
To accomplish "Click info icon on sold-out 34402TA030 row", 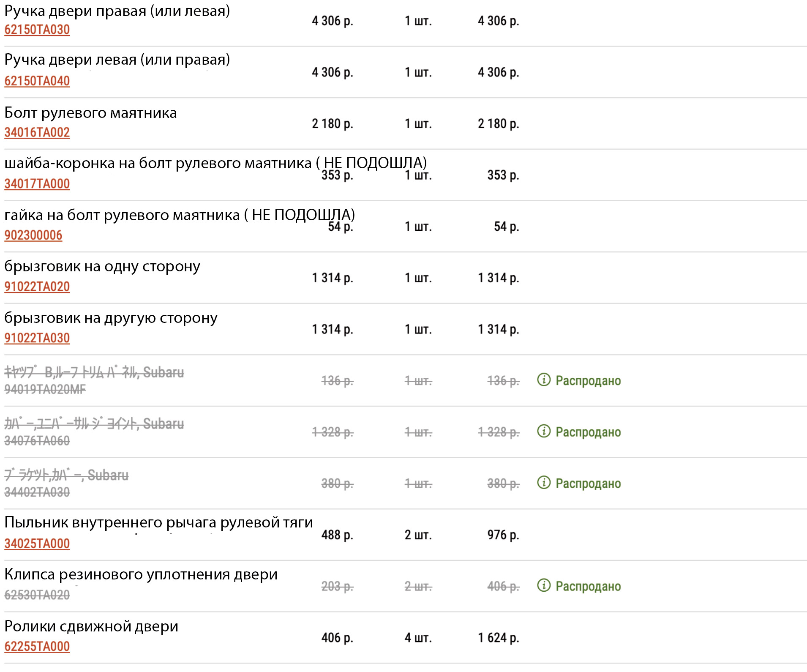I will click(543, 483).
